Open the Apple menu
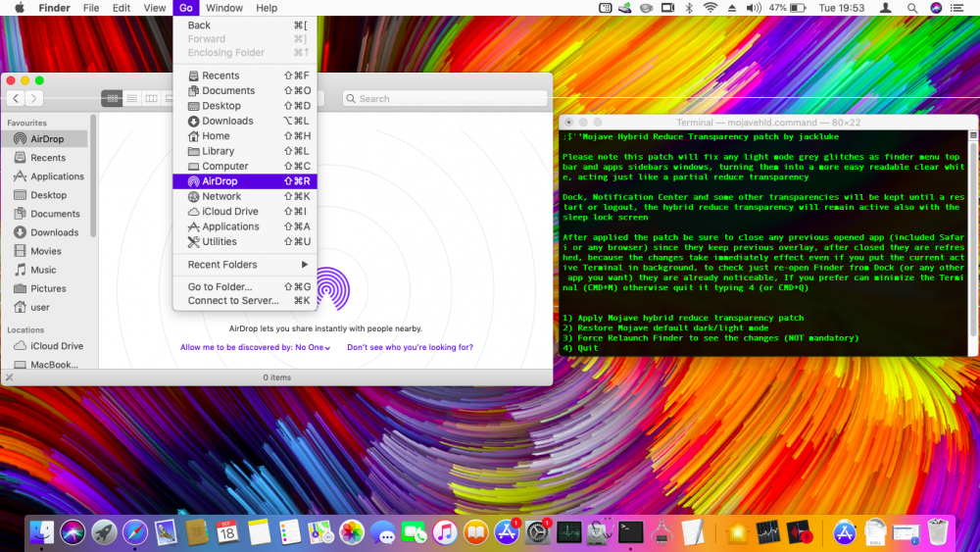Image resolution: width=980 pixels, height=552 pixels. 20,8
